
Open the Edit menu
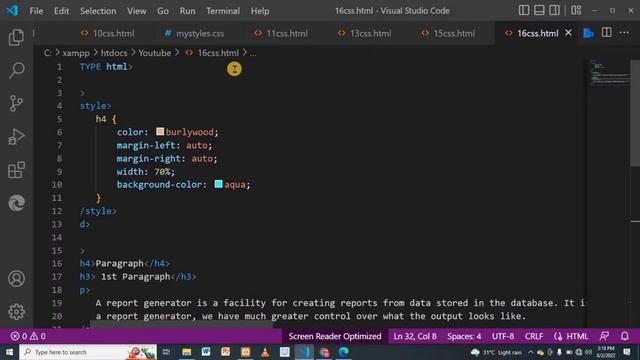[x=61, y=11]
